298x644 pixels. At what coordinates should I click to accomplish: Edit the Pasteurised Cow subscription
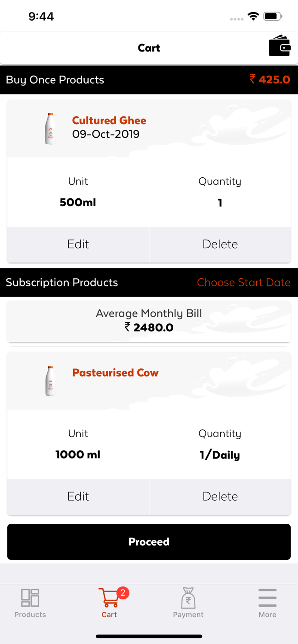pyautogui.click(x=78, y=496)
